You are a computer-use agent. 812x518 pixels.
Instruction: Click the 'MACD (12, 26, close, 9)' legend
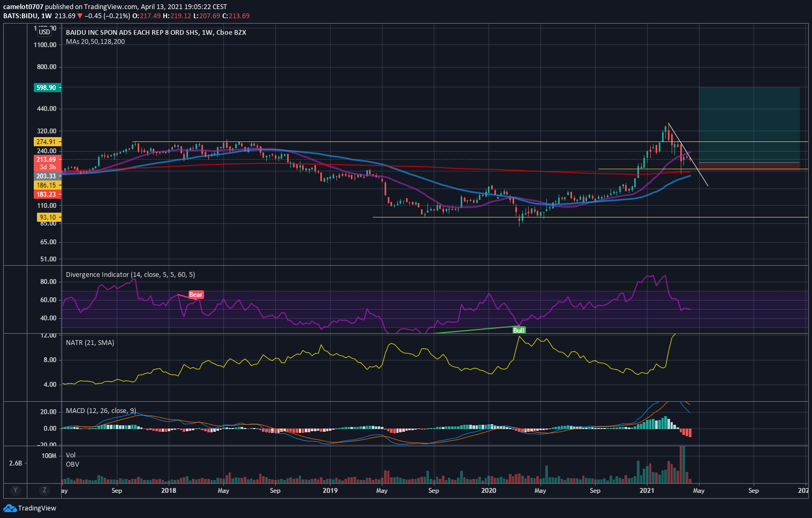click(x=101, y=410)
